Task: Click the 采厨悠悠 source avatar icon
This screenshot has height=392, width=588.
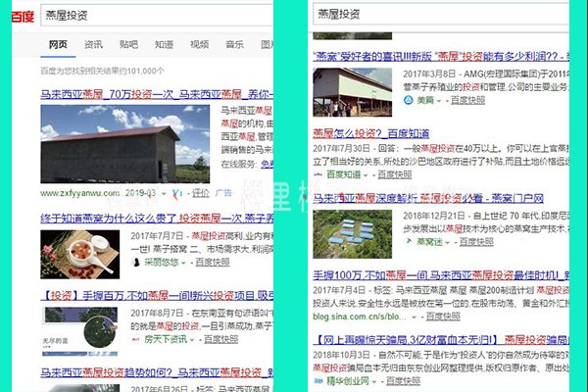Action: (x=136, y=263)
